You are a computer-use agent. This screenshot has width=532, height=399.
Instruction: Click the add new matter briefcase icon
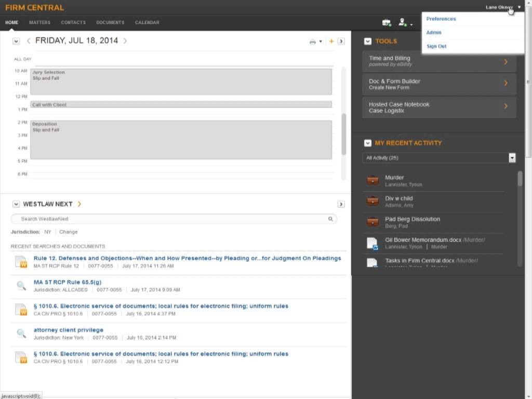coord(386,22)
